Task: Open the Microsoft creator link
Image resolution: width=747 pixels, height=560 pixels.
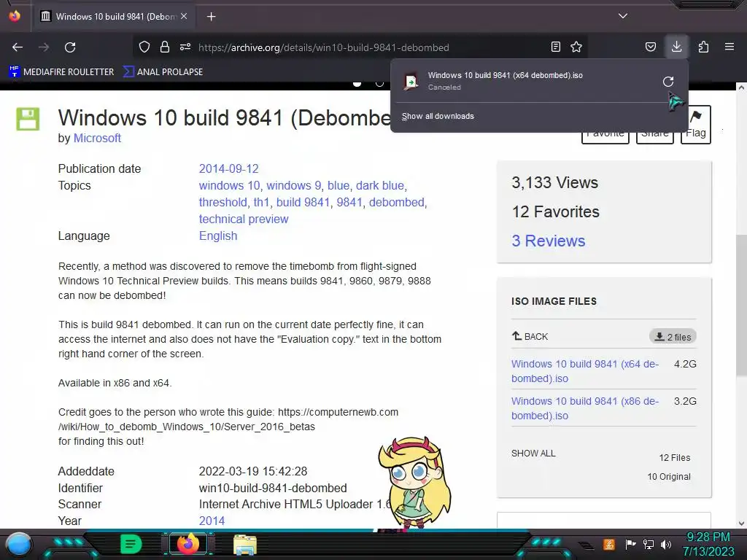Action: pyautogui.click(x=97, y=138)
